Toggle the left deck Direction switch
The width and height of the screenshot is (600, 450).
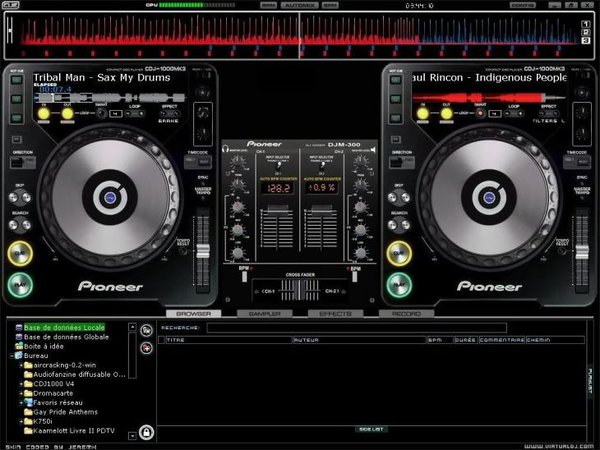23,163
